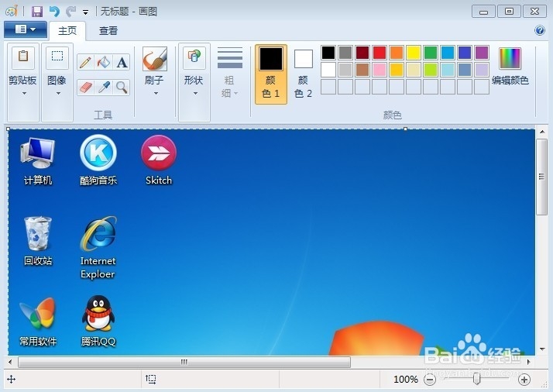Select the Eraser tool

pyautogui.click(x=85, y=87)
